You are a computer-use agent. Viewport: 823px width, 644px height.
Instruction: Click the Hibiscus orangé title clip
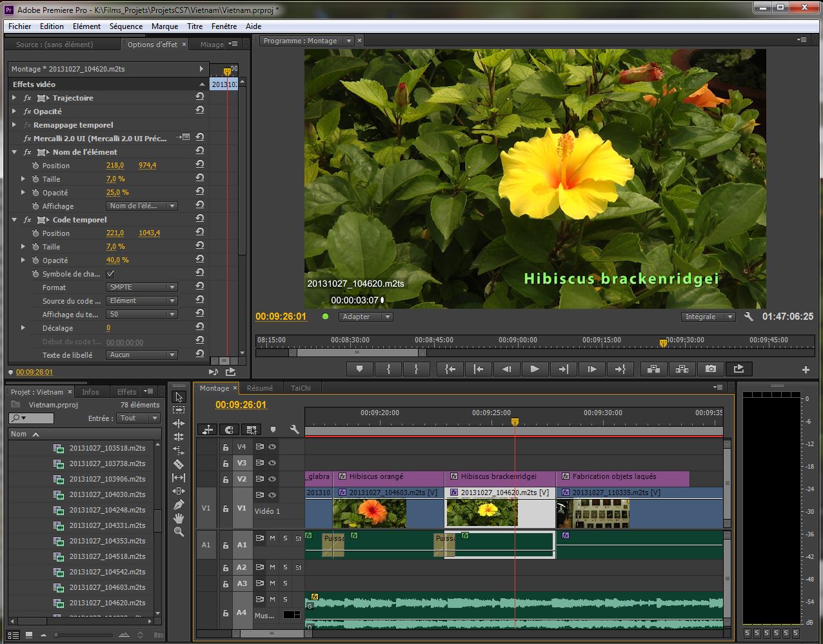(x=388, y=477)
